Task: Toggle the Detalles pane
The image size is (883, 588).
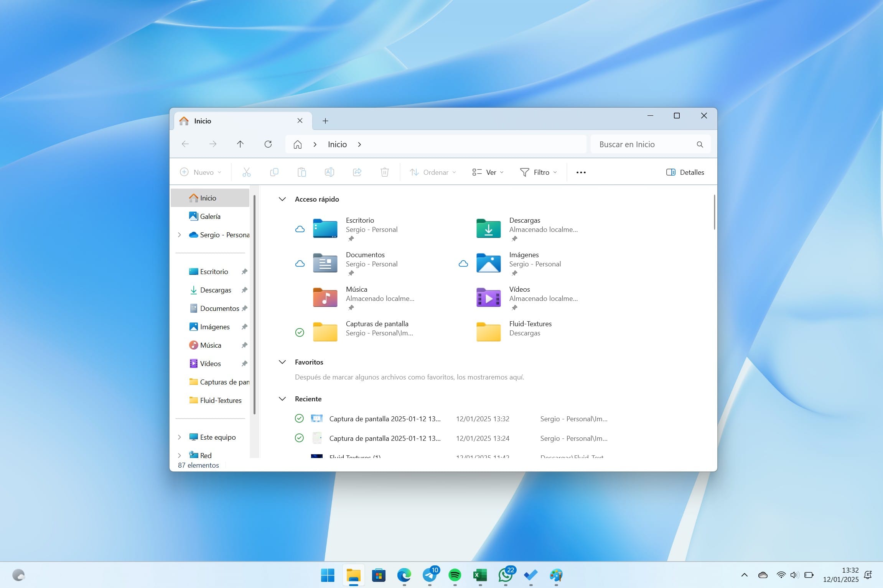Action: [x=685, y=172]
